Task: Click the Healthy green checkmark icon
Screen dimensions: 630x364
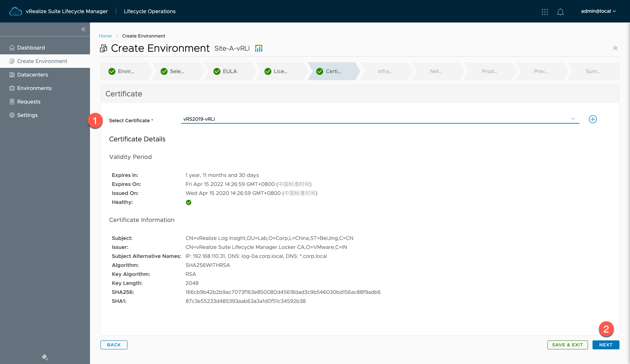Action: pyautogui.click(x=188, y=202)
